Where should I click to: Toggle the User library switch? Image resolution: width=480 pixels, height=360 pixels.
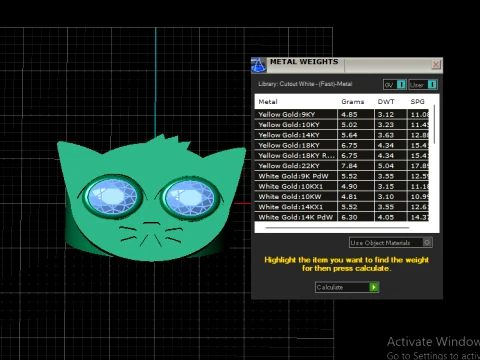pyautogui.click(x=423, y=85)
